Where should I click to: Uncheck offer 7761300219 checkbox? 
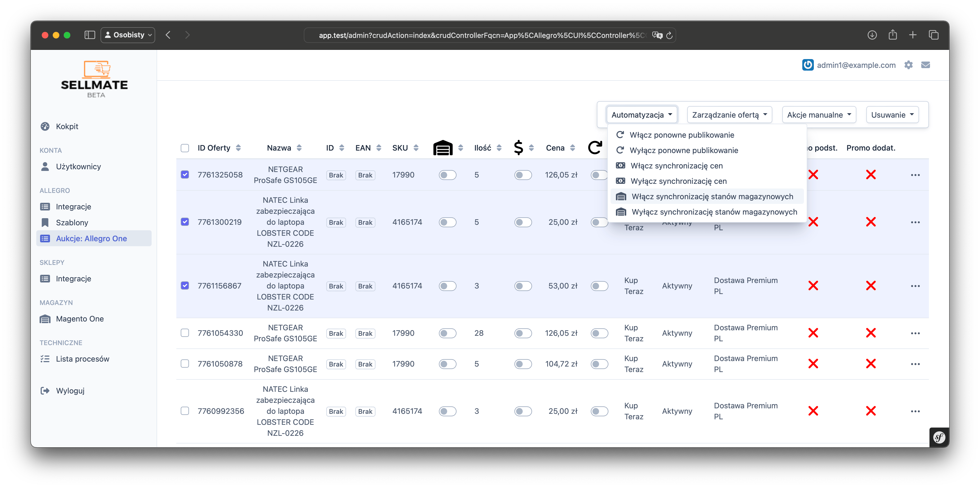coord(185,222)
